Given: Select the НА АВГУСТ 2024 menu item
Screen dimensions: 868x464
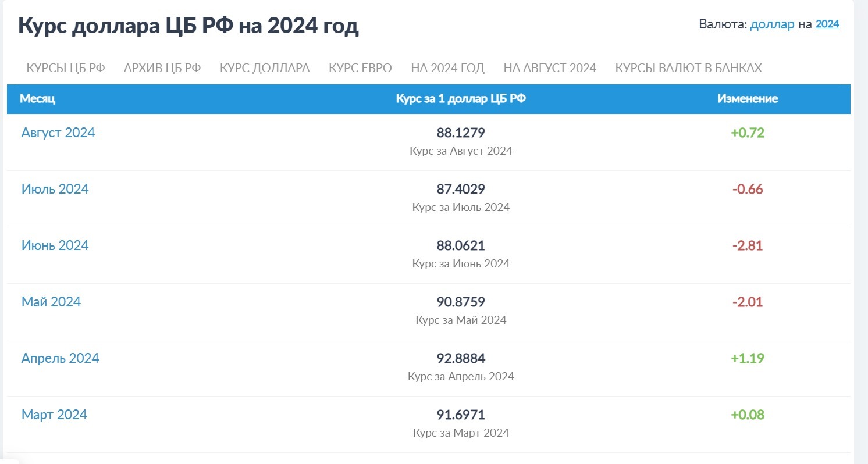Looking at the screenshot, I should [550, 68].
